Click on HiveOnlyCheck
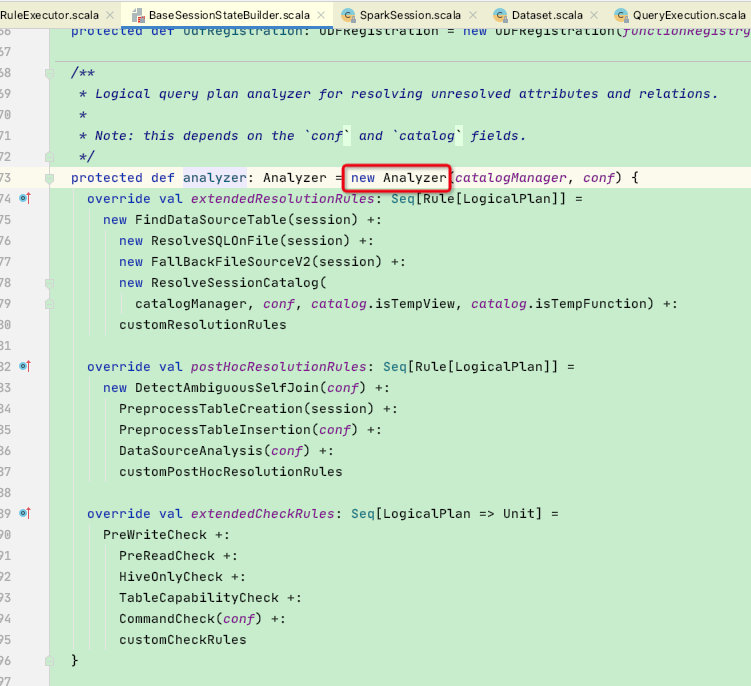Screen dimensions: 751x686 [x=171, y=577]
